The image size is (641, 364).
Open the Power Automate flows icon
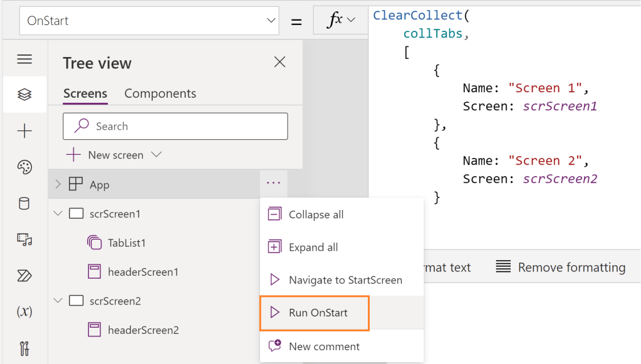24,276
